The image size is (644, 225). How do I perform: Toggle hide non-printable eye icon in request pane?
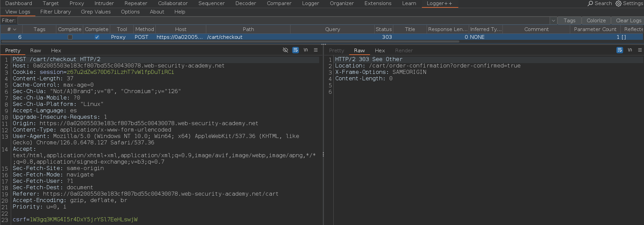[285, 50]
